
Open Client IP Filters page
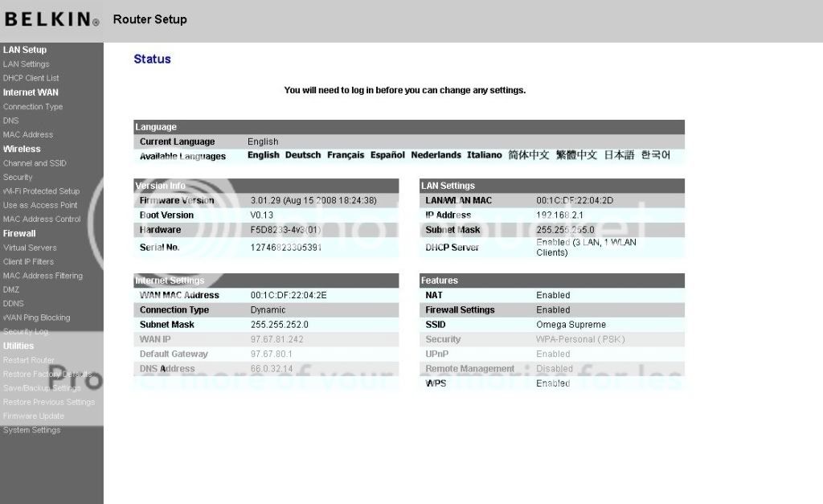click(28, 262)
